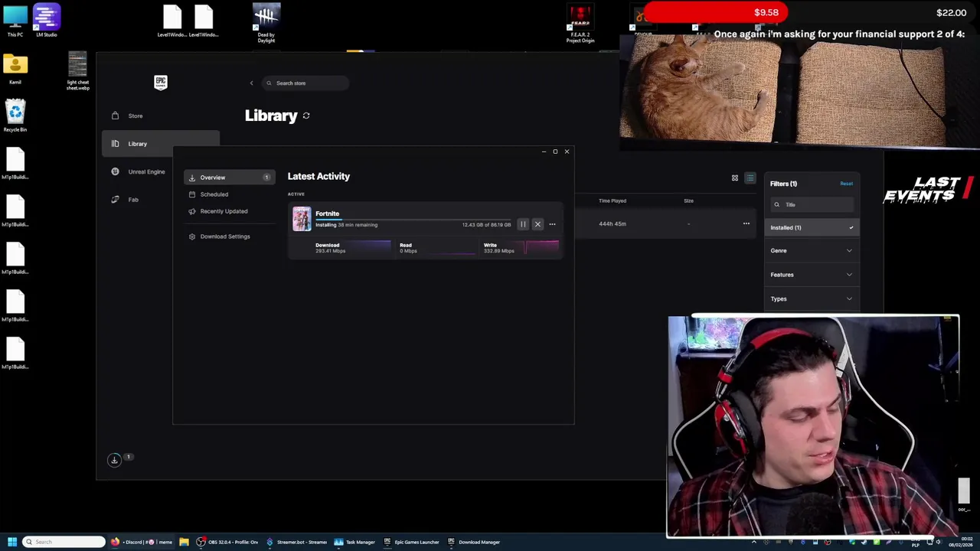Refresh the Library with the reload icon
Image resolution: width=980 pixels, height=551 pixels.
[x=306, y=116]
